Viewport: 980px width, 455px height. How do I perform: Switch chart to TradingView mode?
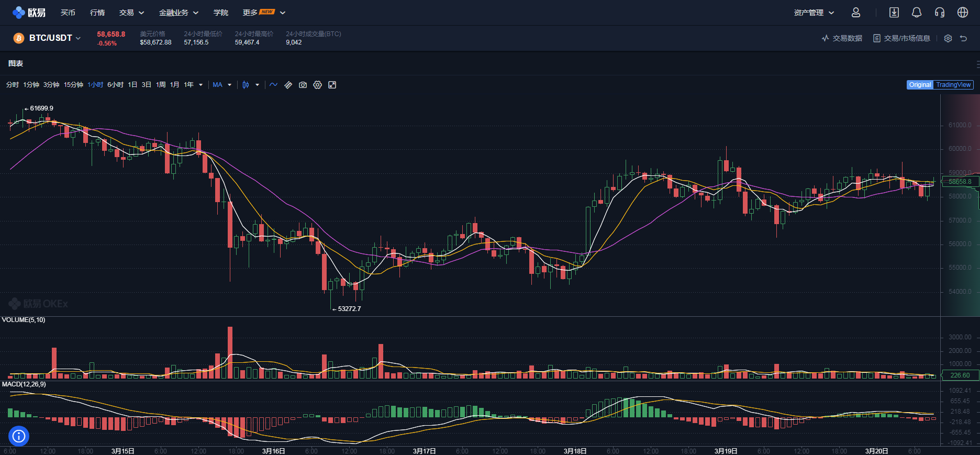(x=953, y=85)
